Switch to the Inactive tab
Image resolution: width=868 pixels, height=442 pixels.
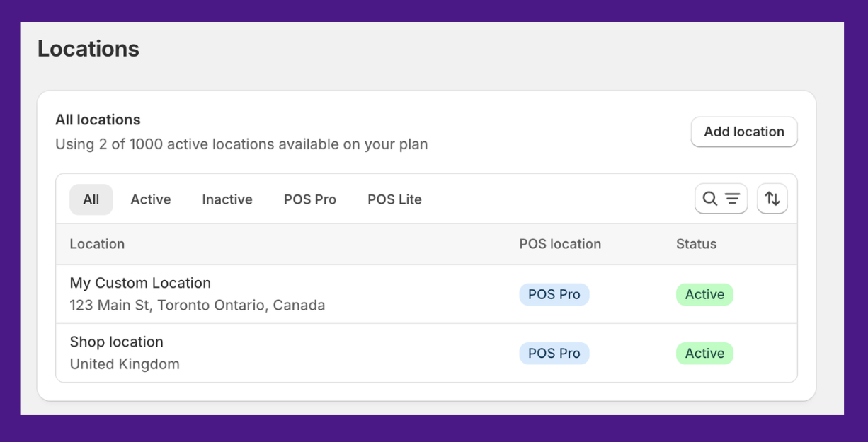click(x=227, y=199)
